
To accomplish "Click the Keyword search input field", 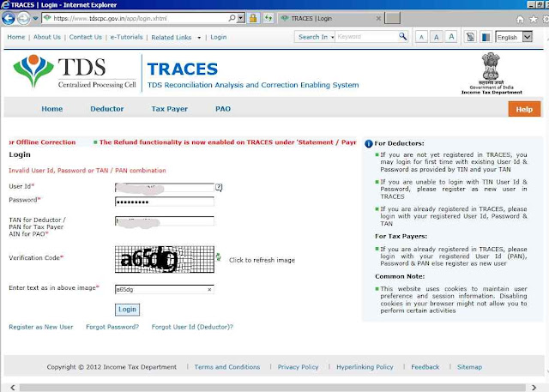I will [366, 37].
